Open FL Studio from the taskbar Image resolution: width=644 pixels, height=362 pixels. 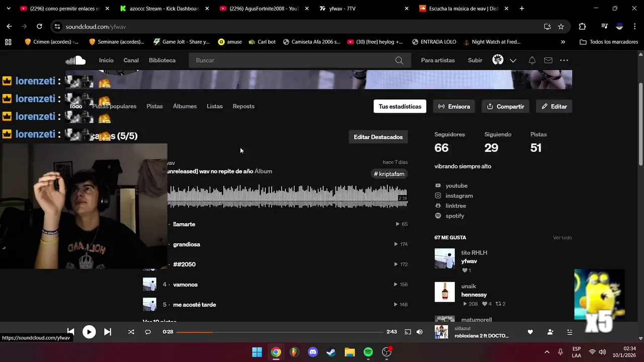294,352
